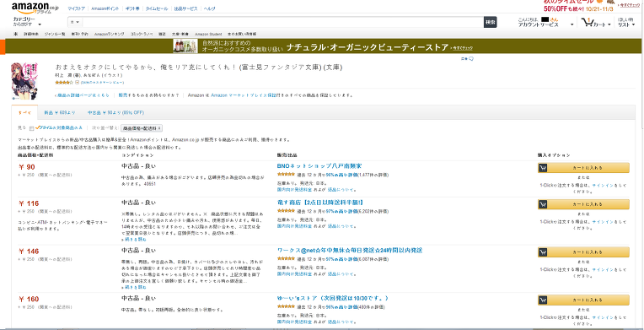Open the shopping cart icon
644x330 pixels.
(x=587, y=23)
